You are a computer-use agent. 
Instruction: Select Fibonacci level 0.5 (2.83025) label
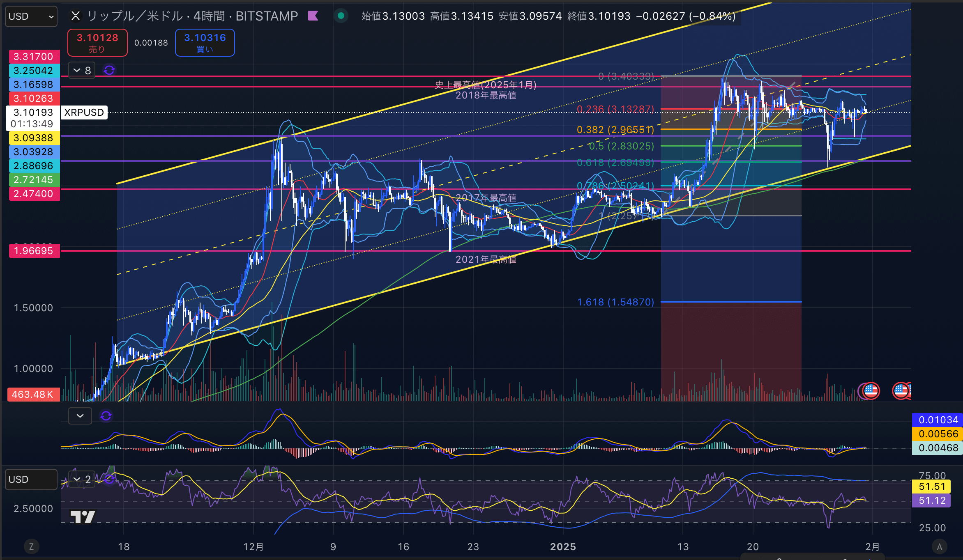(621, 146)
